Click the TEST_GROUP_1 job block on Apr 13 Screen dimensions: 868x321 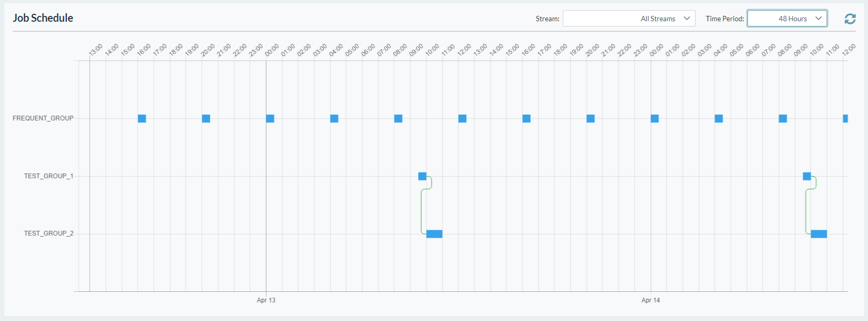pyautogui.click(x=422, y=176)
